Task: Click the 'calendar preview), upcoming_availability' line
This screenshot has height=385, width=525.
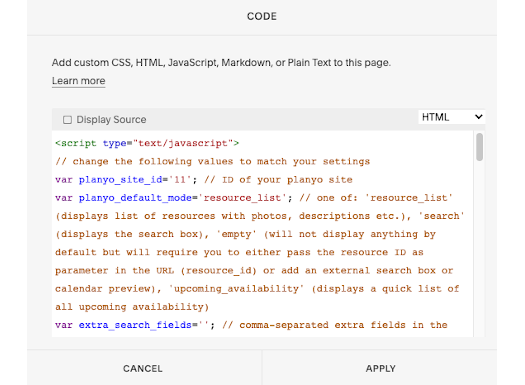Action: [x=257, y=289]
